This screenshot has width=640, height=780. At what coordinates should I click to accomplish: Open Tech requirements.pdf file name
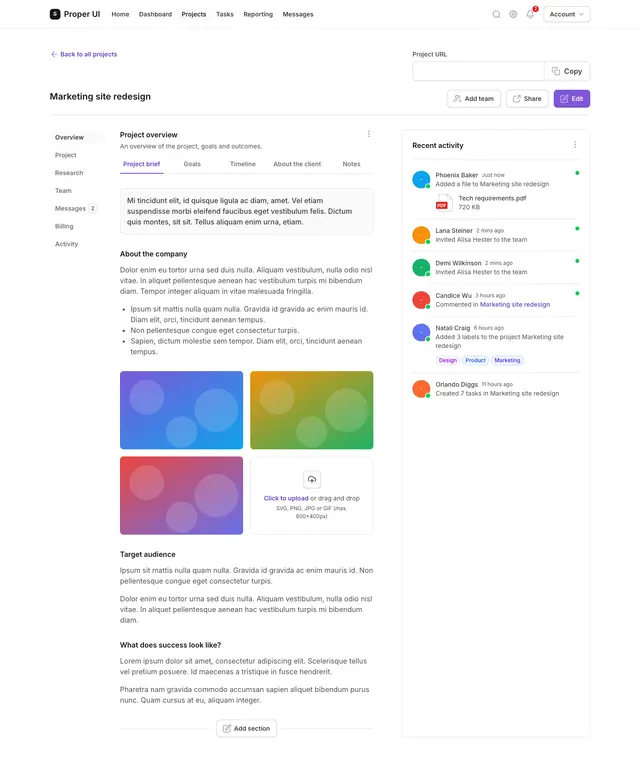click(492, 198)
